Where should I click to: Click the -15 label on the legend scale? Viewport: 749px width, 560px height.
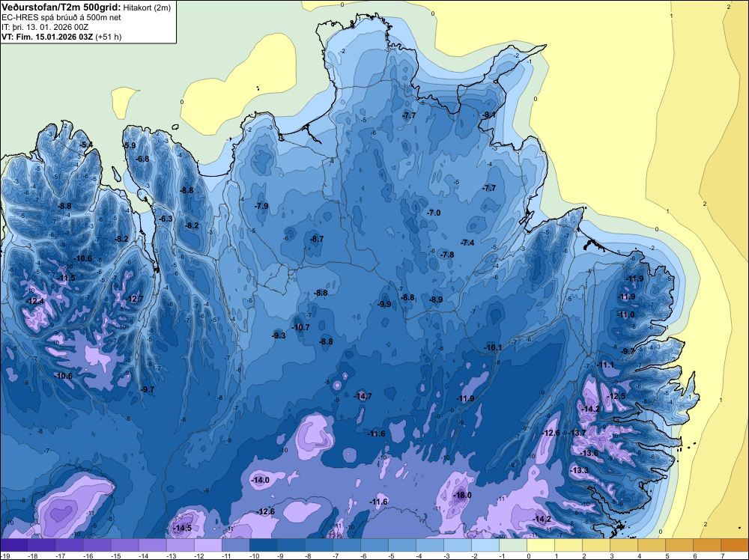tap(115, 556)
